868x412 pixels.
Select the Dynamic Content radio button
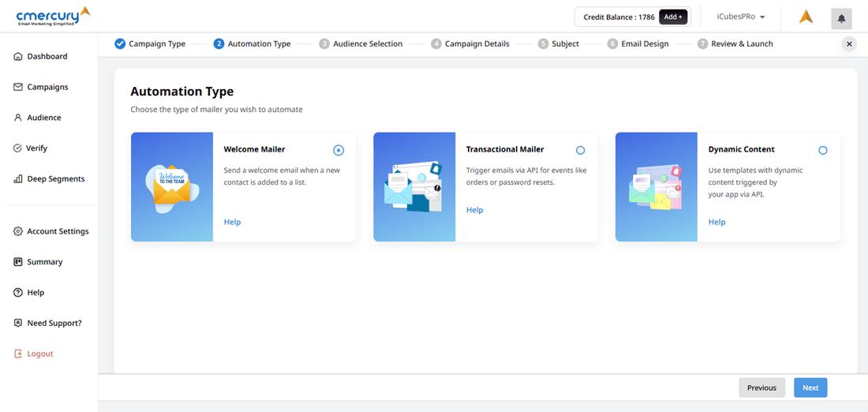(x=823, y=150)
